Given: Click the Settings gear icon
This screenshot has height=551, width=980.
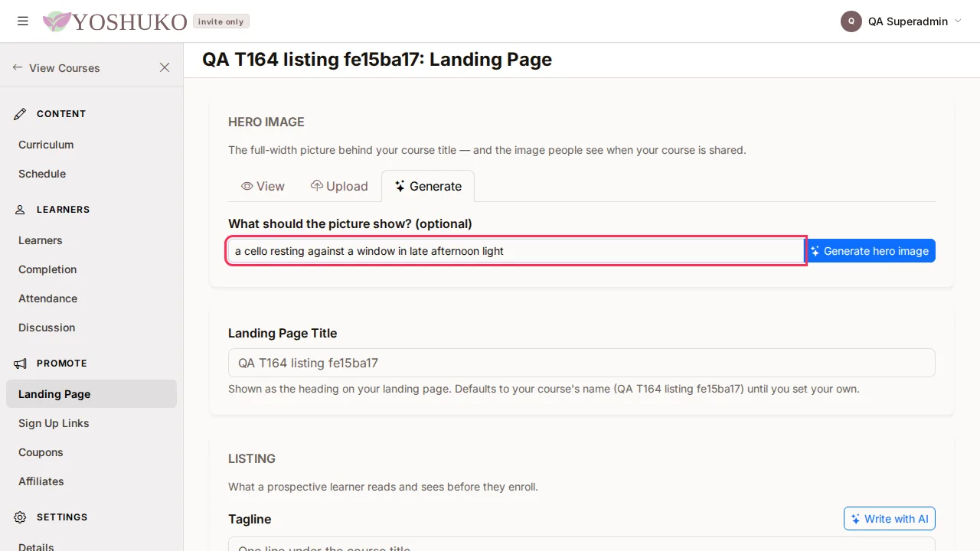Looking at the screenshot, I should 20,517.
